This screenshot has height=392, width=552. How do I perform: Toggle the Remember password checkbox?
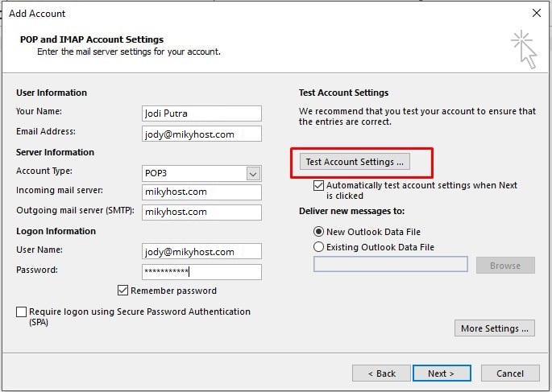tap(122, 291)
